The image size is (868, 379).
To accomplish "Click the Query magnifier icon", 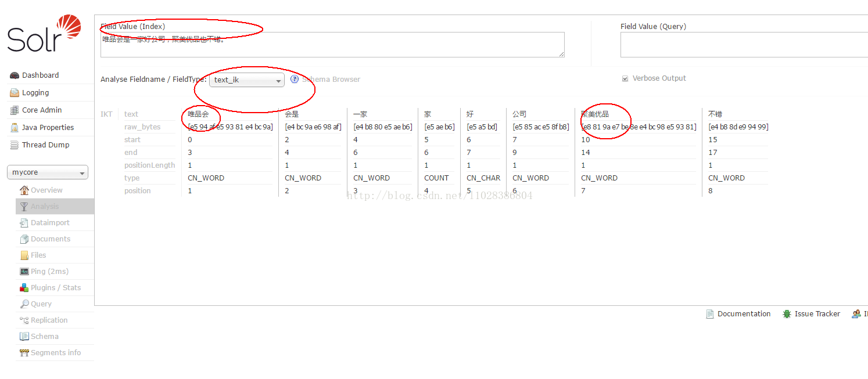I will (24, 304).
